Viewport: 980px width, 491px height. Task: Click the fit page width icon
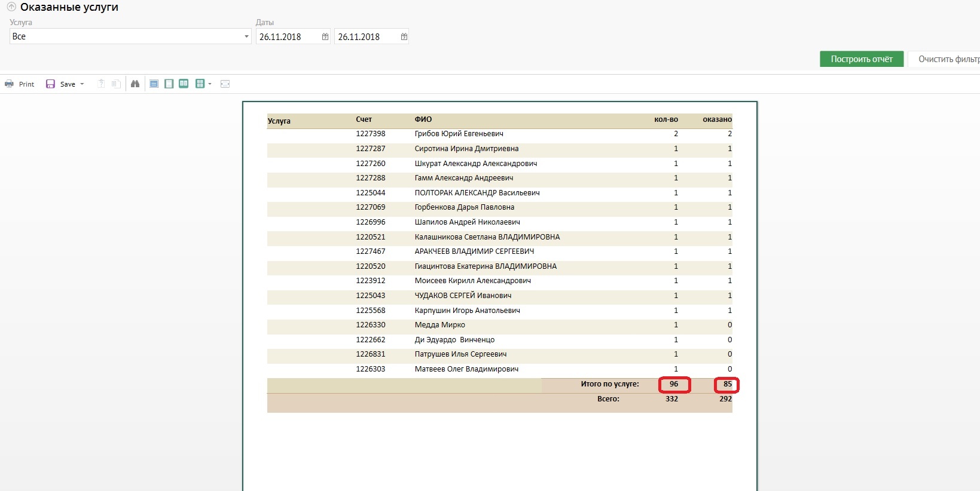[225, 84]
